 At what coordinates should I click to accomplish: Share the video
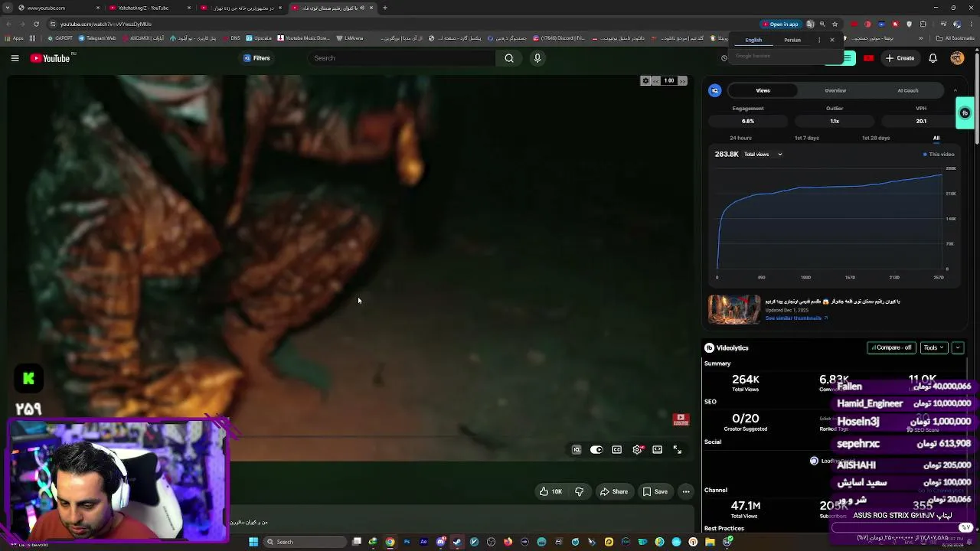pos(614,492)
